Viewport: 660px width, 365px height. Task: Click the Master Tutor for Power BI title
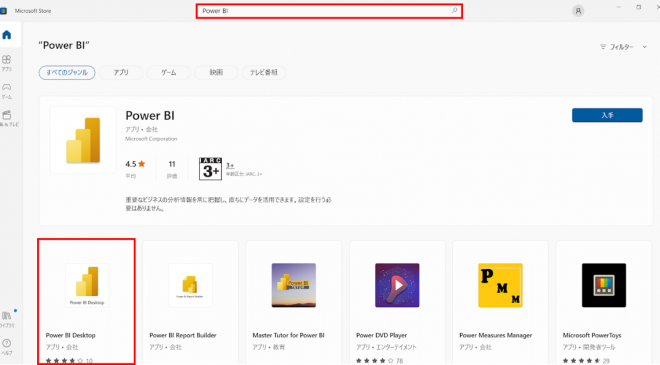pos(288,335)
